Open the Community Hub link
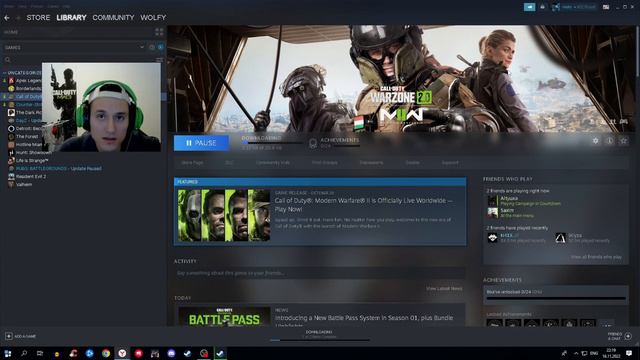 coord(273,162)
